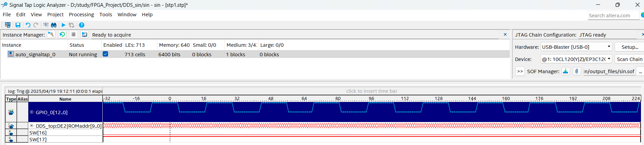Screen dimensions: 644x145
Task: Click the 'click to insert time bar' area
Action: 371,91
